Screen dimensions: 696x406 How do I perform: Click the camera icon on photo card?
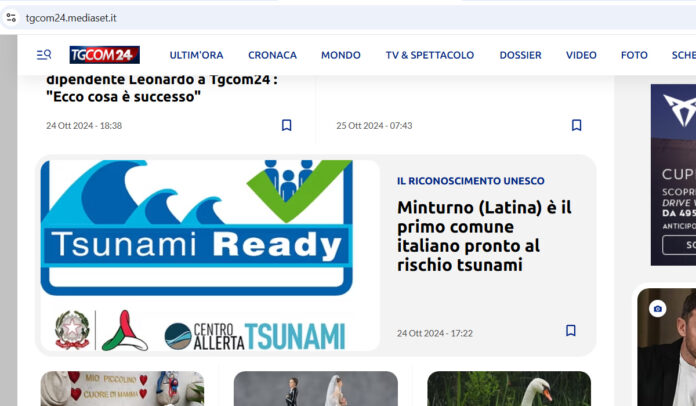click(x=658, y=309)
